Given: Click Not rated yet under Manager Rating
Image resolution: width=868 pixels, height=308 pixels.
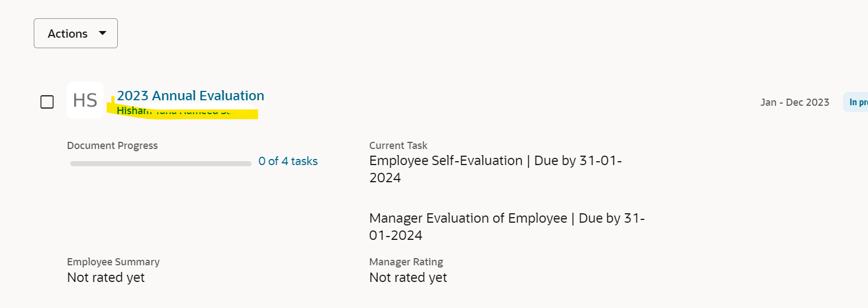Looking at the screenshot, I should pos(408,278).
